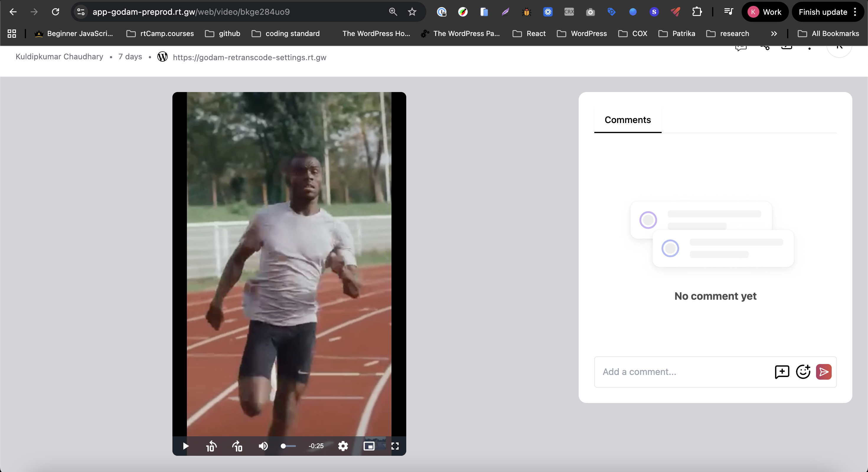
Task: Click the timestamped comment icon
Action: coord(782,372)
